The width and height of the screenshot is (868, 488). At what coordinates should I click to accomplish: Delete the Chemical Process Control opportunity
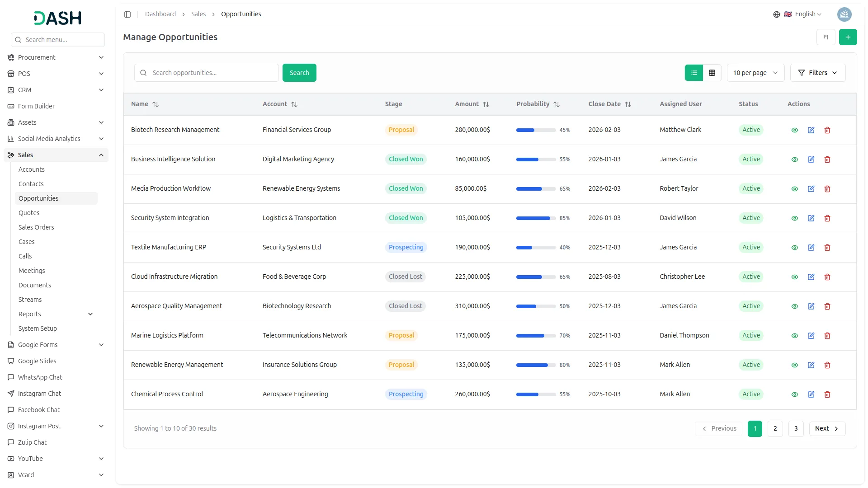coord(827,394)
